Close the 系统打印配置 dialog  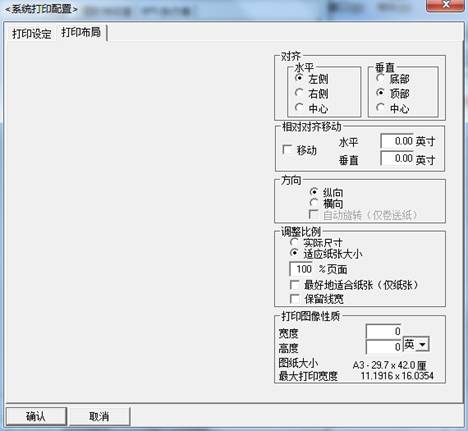445,5
